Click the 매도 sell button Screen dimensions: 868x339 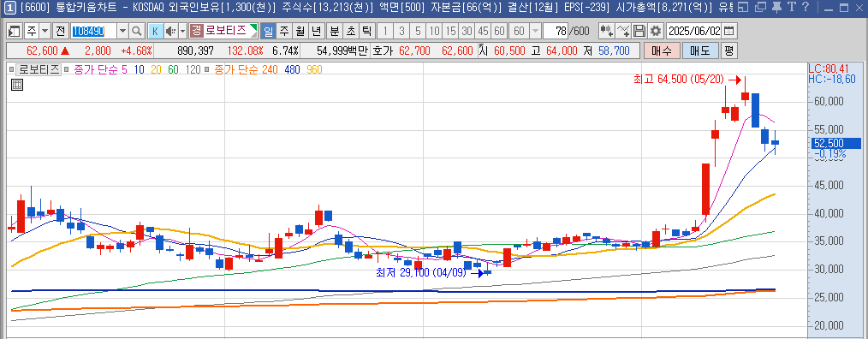(700, 51)
